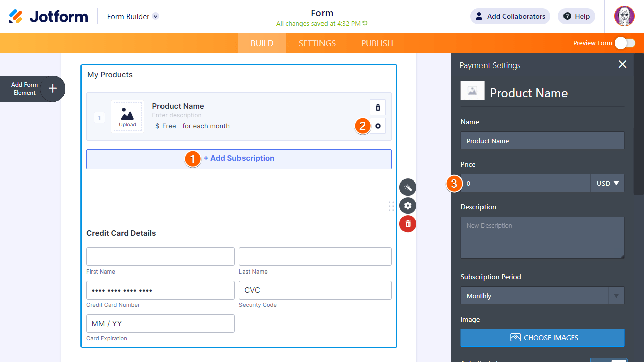Screen dimensions: 644x362
Task: Click the Enter description placeholder text
Action: click(x=177, y=115)
